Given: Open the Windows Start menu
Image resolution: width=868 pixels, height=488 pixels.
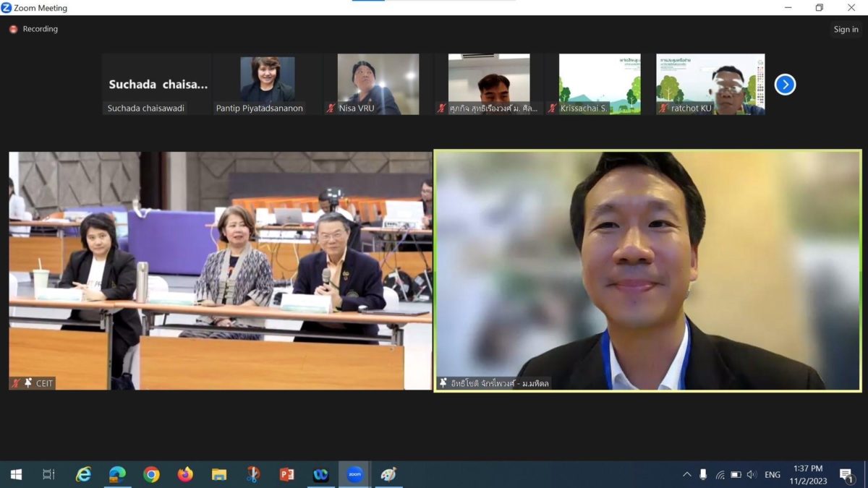Looking at the screenshot, I should pos(15,474).
